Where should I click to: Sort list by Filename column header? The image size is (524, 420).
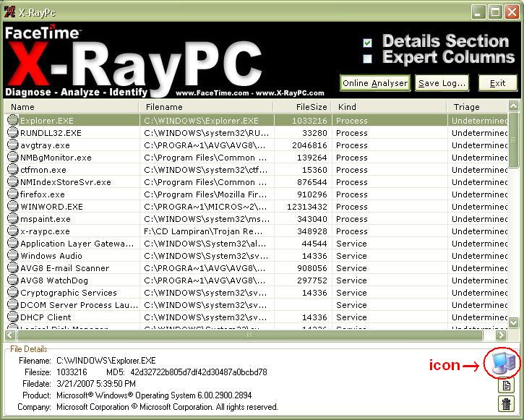tap(206, 107)
